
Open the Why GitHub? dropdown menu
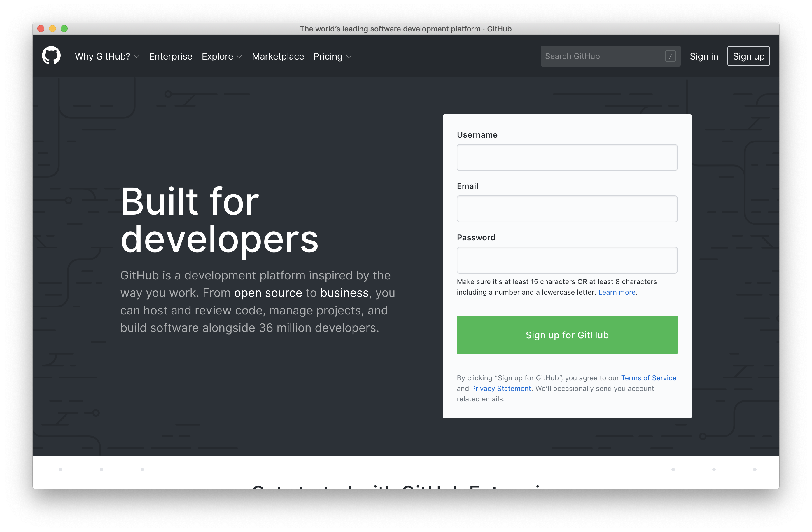[x=107, y=56]
